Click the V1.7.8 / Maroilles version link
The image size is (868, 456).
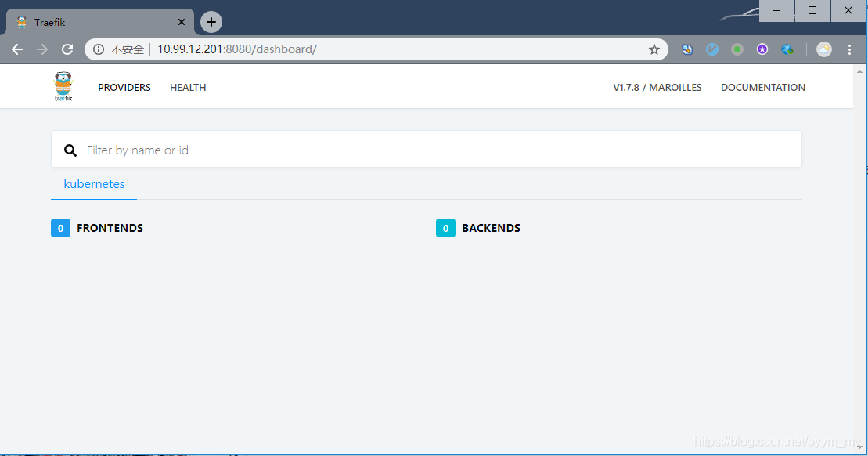[x=657, y=87]
